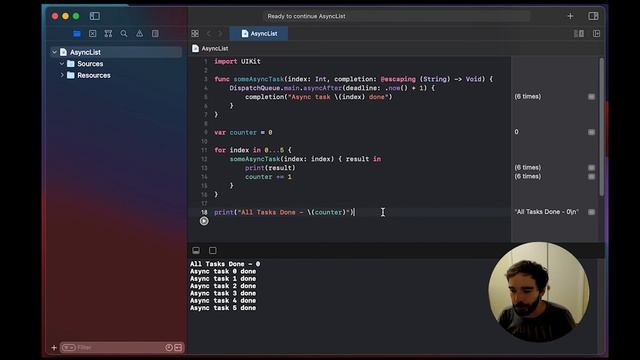The width and height of the screenshot is (640, 360).
Task: Select the AsyncList playground item
Action: point(116,52)
